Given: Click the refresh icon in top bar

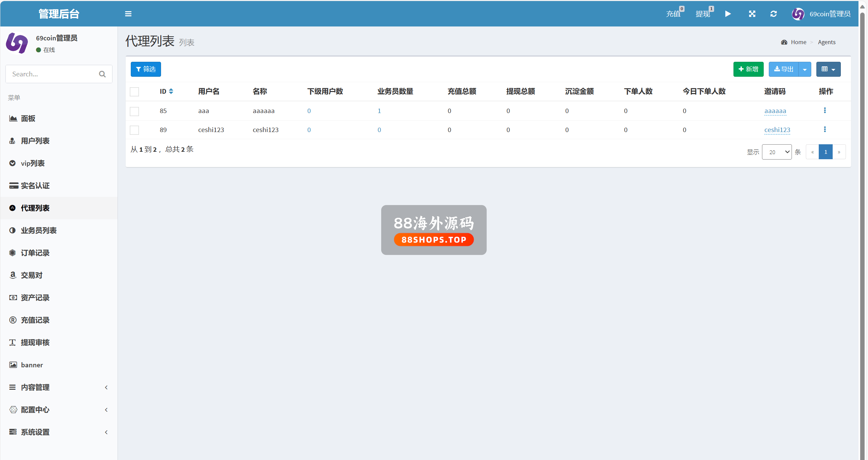Looking at the screenshot, I should point(774,14).
